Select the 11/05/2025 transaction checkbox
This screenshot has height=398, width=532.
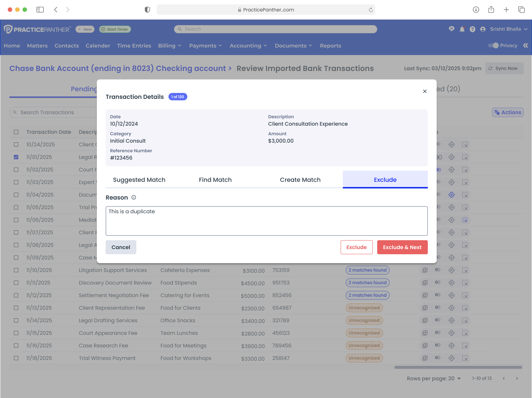16,207
